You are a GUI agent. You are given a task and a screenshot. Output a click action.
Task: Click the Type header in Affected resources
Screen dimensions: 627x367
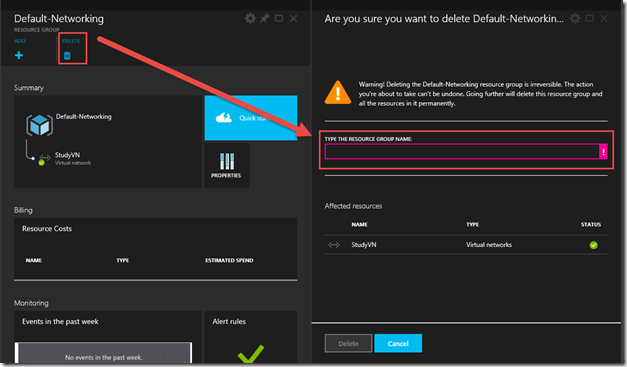coord(472,224)
